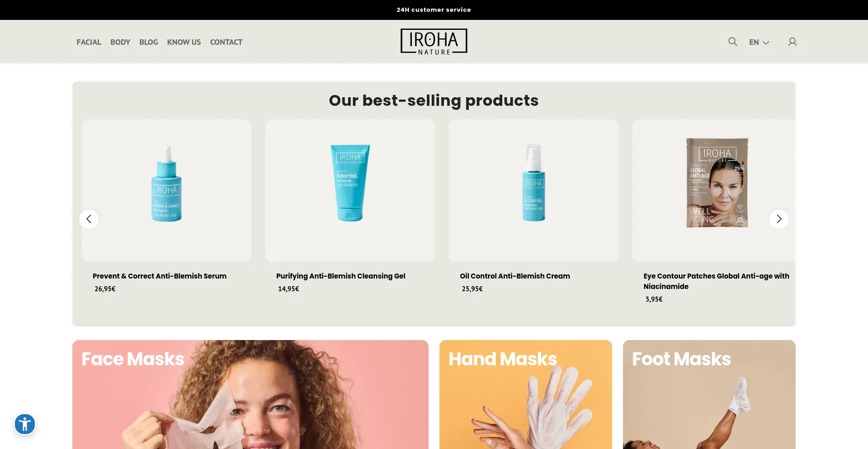The width and height of the screenshot is (868, 449).
Task: Open the FACIAL menu
Action: (x=89, y=42)
